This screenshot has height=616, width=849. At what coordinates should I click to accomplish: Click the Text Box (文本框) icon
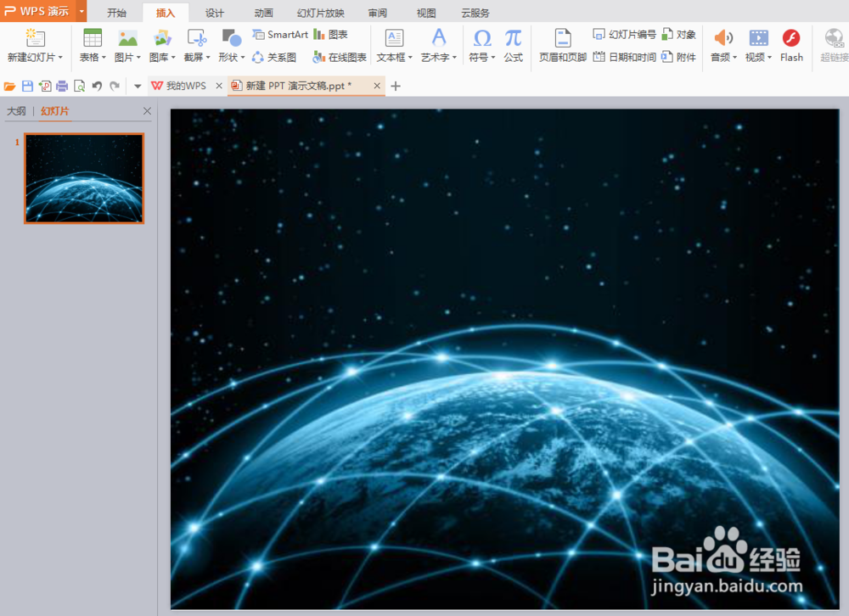394,38
